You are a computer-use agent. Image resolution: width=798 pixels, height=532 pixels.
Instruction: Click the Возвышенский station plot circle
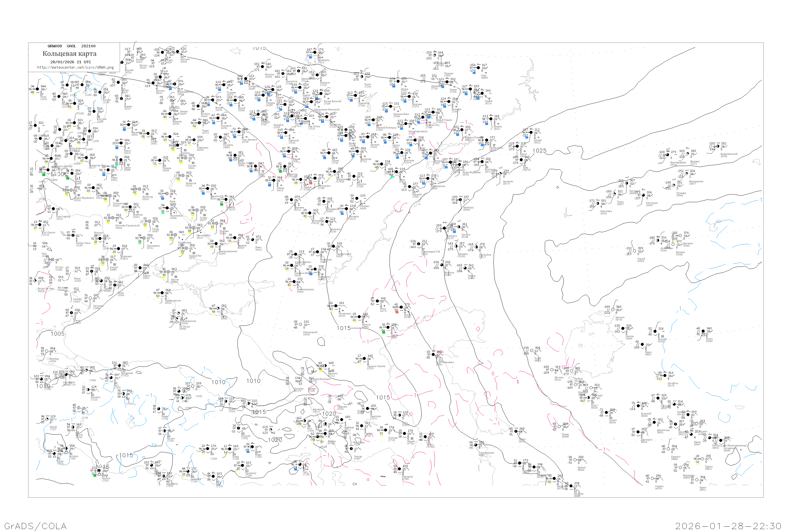(x=718, y=147)
